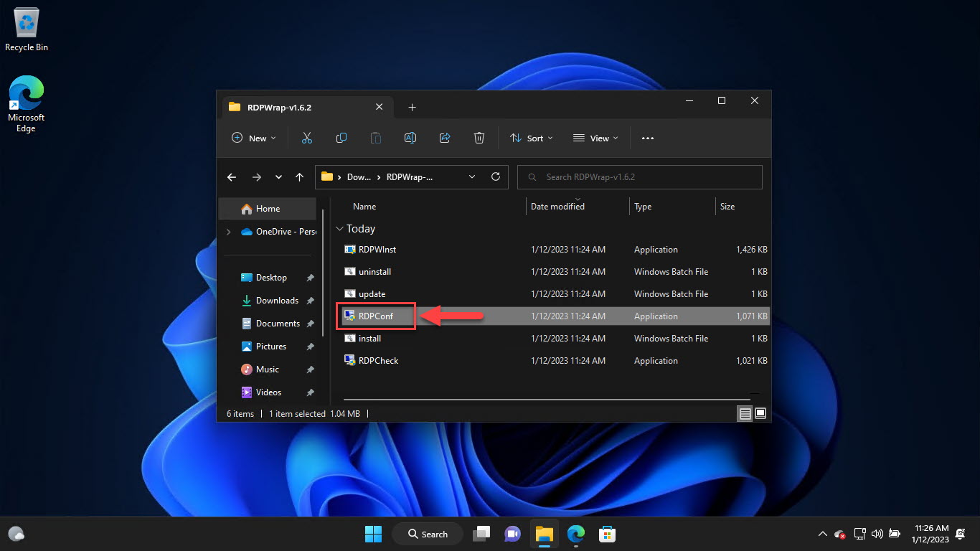The height and width of the screenshot is (551, 980).
Task: Click the Copy icon in toolbar
Action: click(341, 138)
